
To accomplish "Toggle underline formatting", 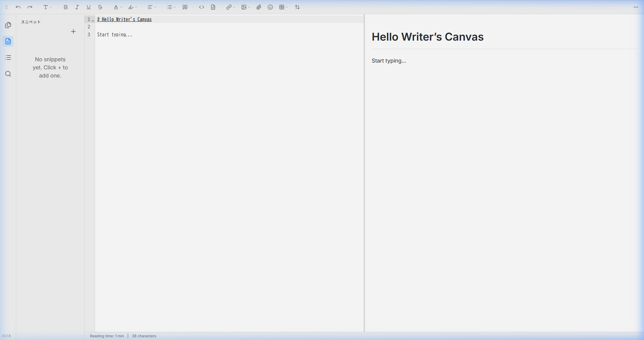I will (x=89, y=7).
